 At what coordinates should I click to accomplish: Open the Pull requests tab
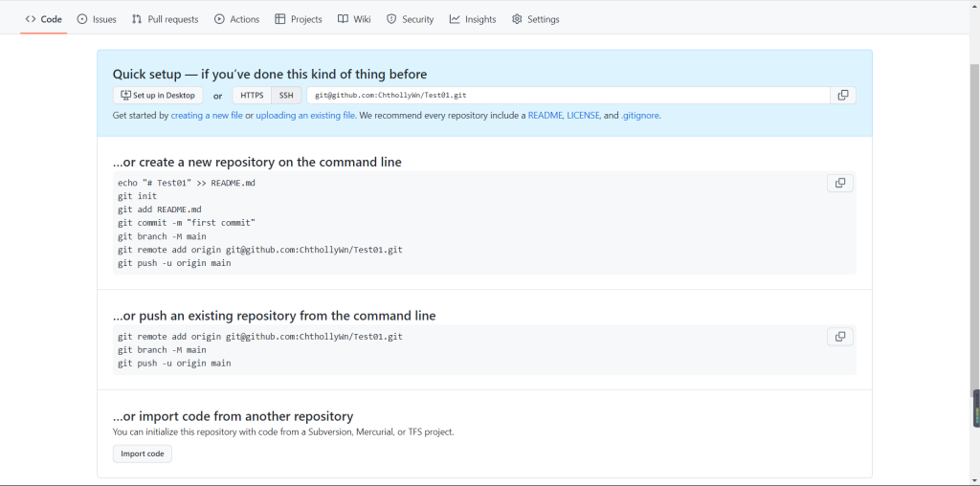[166, 19]
